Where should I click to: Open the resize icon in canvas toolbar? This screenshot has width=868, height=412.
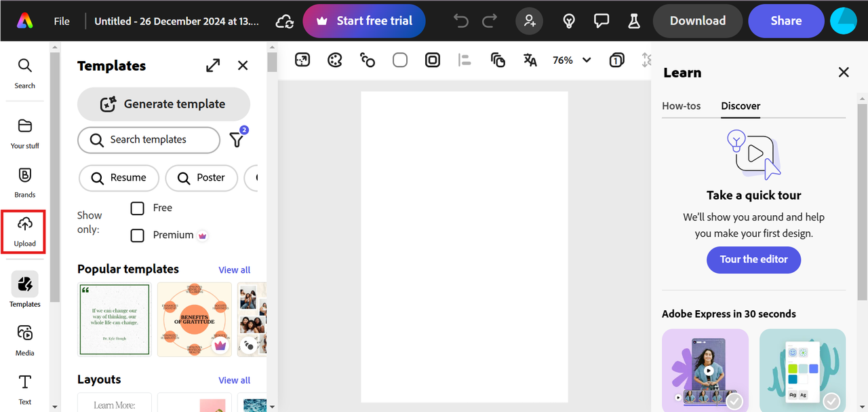(302, 60)
